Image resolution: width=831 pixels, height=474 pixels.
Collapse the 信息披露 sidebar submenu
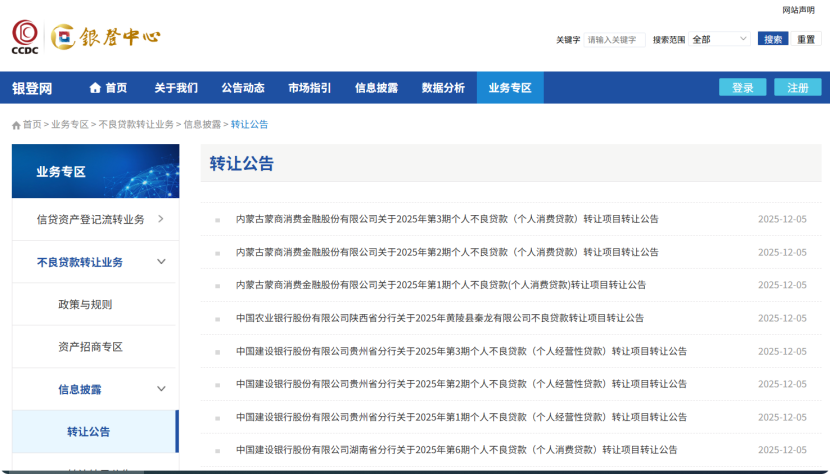coord(161,389)
